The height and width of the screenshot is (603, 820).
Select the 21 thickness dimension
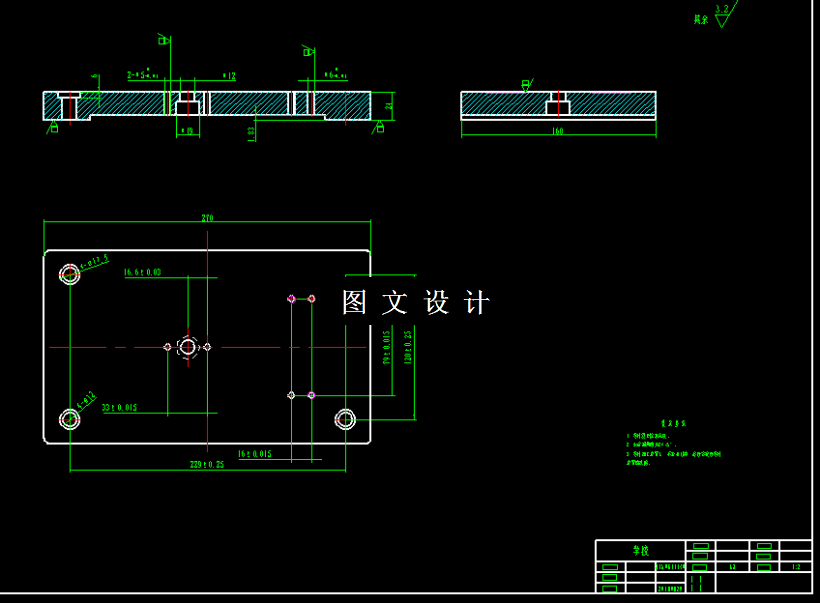[389, 106]
